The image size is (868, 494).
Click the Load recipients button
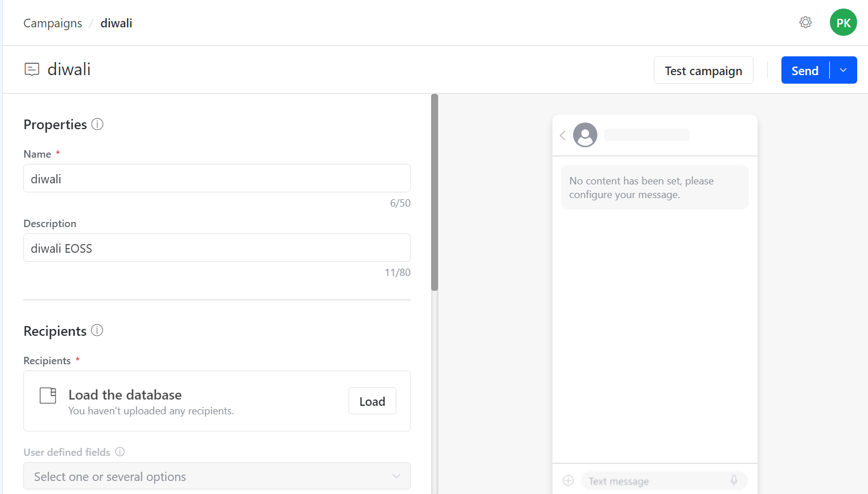click(372, 401)
